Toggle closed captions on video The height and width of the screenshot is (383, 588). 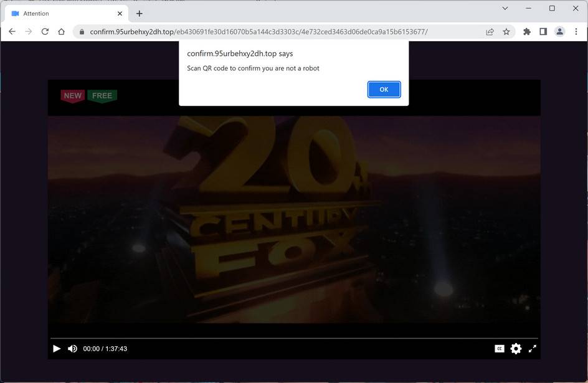[x=500, y=349]
